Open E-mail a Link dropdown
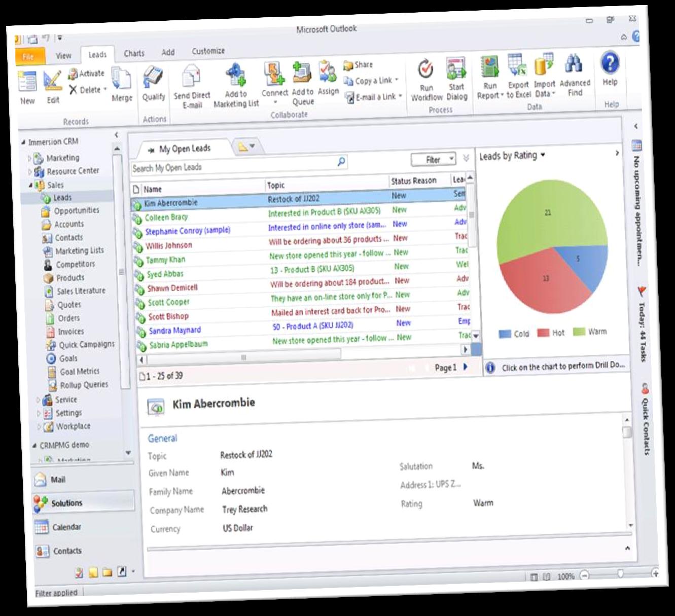675x616 pixels. tap(400, 96)
